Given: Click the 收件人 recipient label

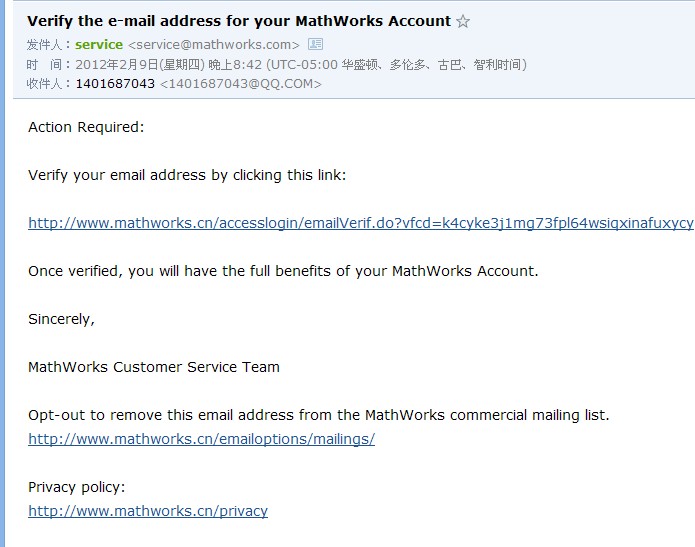Looking at the screenshot, I should pyautogui.click(x=46, y=84).
